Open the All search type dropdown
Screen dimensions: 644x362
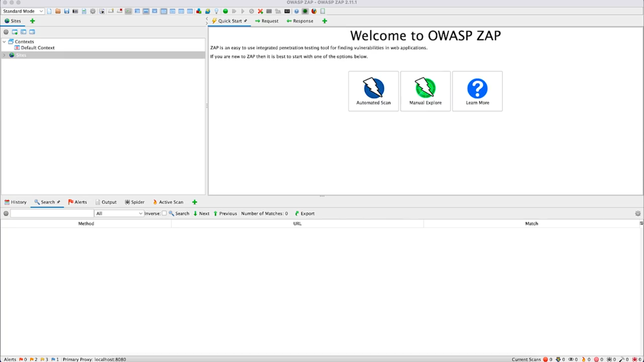pyautogui.click(x=119, y=213)
